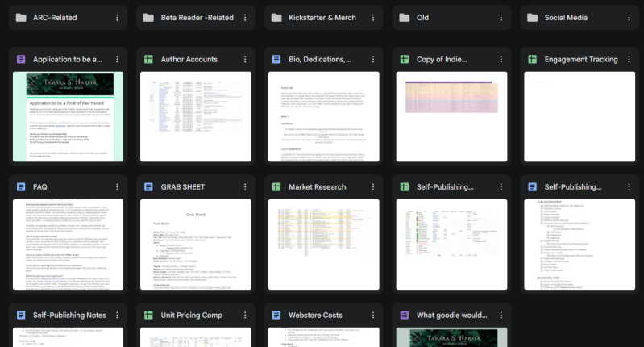This screenshot has width=644, height=347.
Task: Click the 'Kickstarter & Merch' folder name
Action: 322,18
